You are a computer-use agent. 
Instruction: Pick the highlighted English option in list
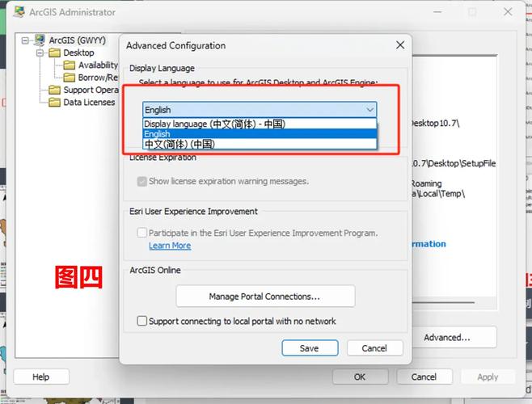260,134
